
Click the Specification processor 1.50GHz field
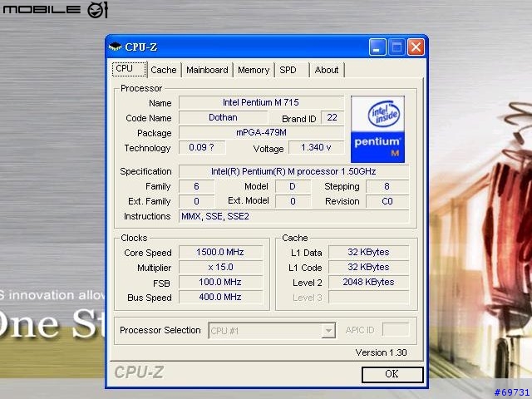pos(293,171)
